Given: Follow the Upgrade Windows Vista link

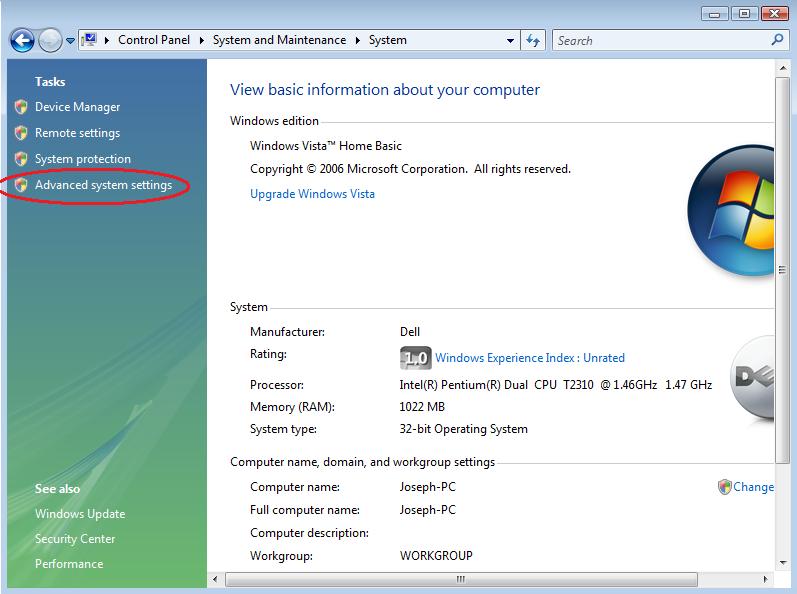Looking at the screenshot, I should coord(312,194).
